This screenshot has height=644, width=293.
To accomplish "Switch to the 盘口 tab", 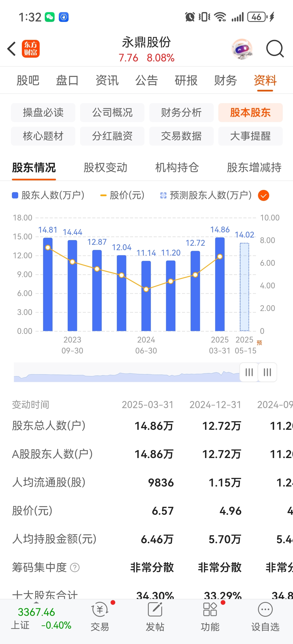I will [67, 80].
